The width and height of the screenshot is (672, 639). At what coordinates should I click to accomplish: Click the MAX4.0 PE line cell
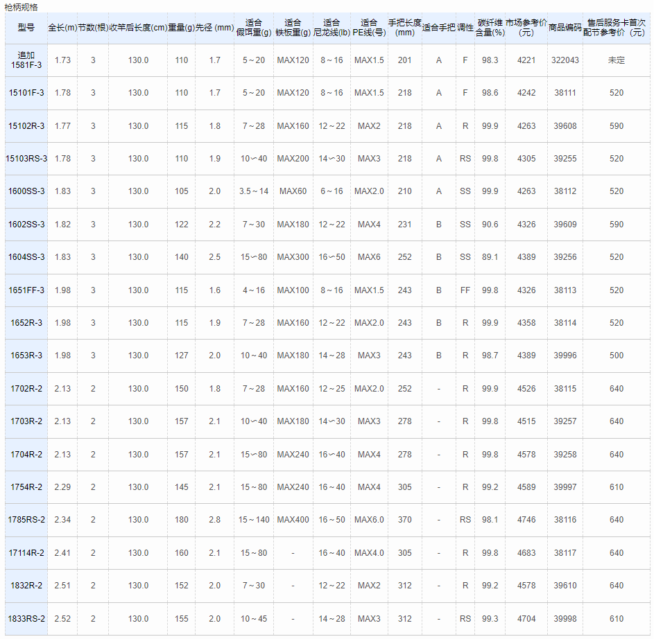click(369, 553)
